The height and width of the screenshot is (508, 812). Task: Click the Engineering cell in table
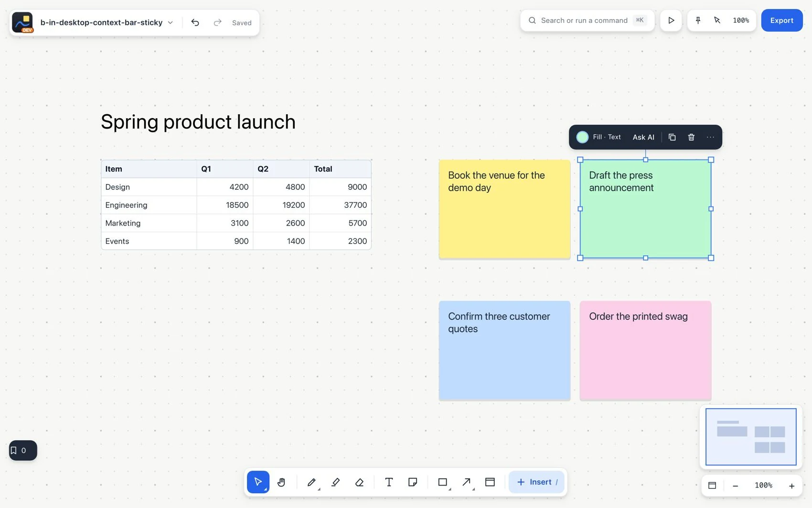click(x=149, y=205)
